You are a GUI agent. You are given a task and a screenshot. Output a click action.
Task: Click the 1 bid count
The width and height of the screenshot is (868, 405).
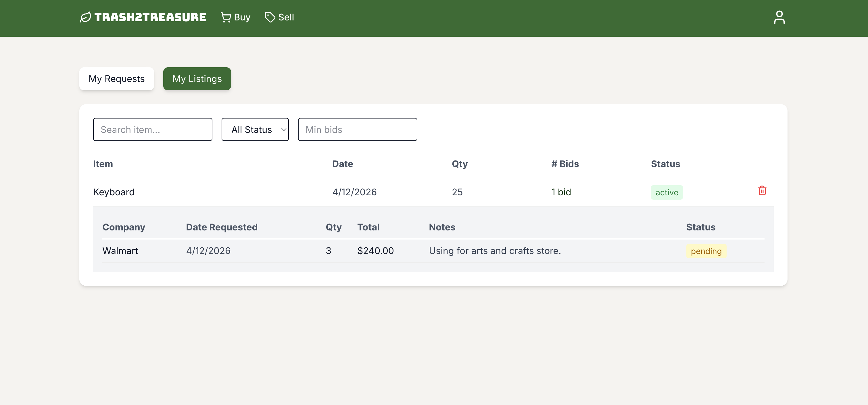[561, 192]
